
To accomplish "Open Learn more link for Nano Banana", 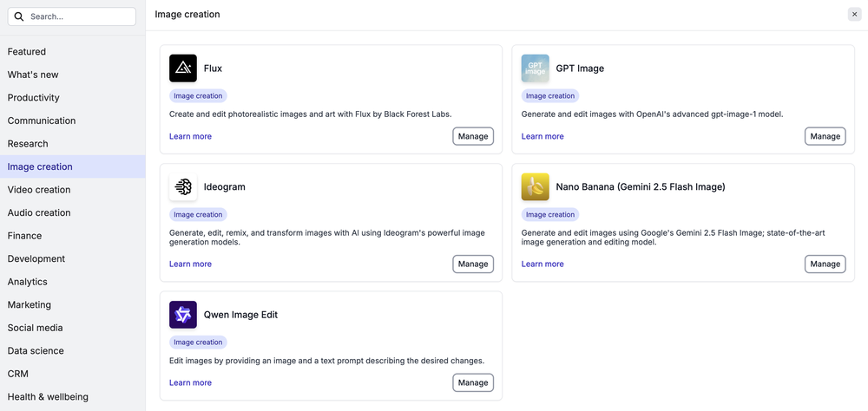I will click(542, 264).
